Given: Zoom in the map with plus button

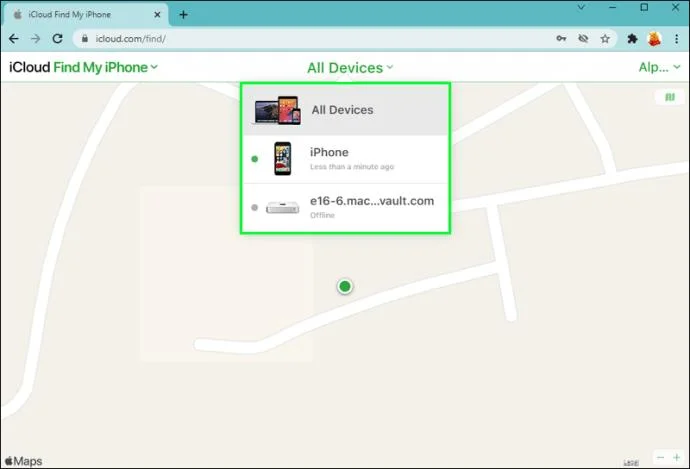Looking at the screenshot, I should click(677, 458).
